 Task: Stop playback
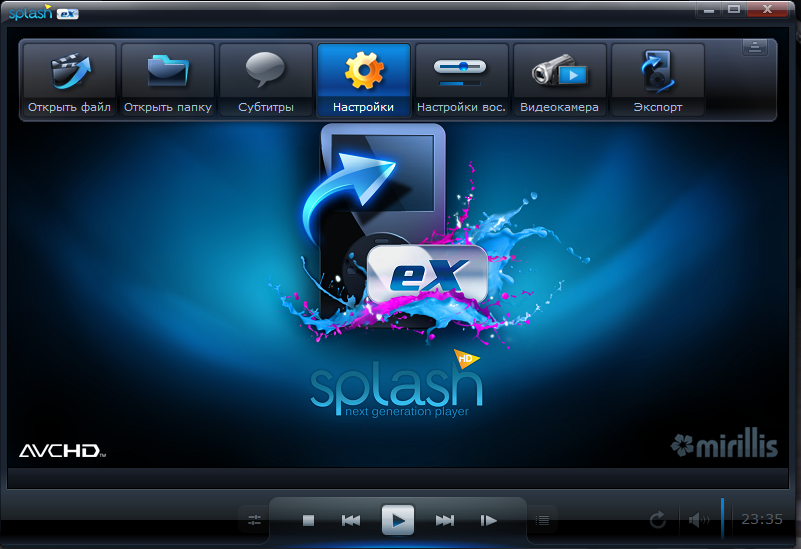pyautogui.click(x=308, y=520)
